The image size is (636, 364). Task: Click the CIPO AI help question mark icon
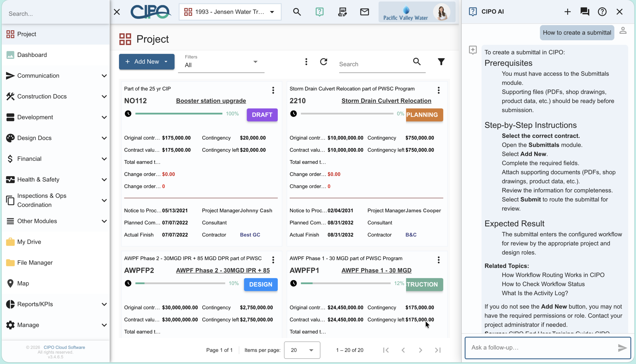point(602,11)
